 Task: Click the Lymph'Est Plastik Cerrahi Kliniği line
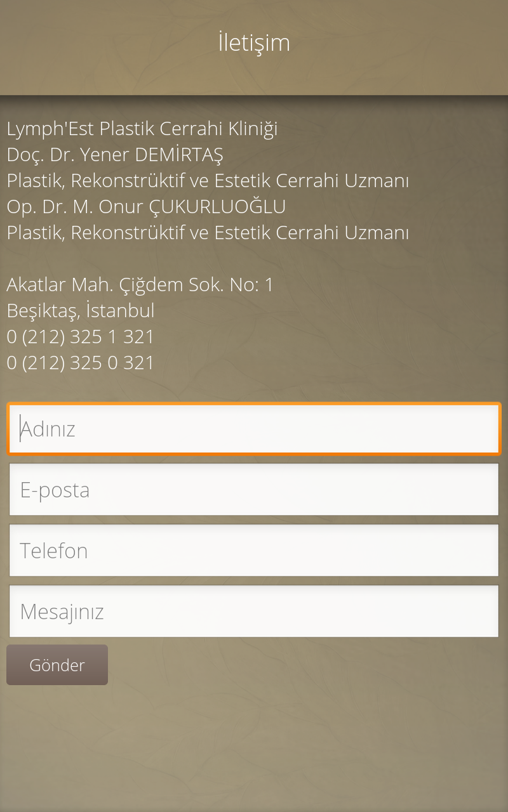pyautogui.click(x=142, y=129)
